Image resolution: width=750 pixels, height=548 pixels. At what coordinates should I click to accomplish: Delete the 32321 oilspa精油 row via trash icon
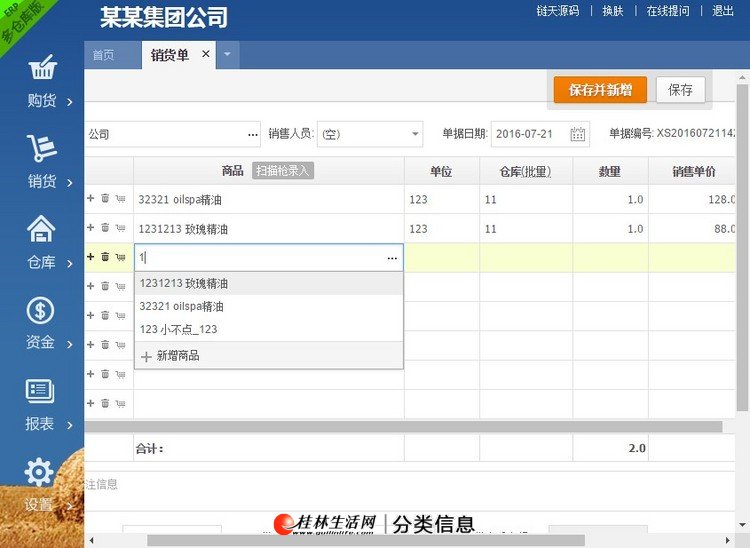[x=105, y=198]
